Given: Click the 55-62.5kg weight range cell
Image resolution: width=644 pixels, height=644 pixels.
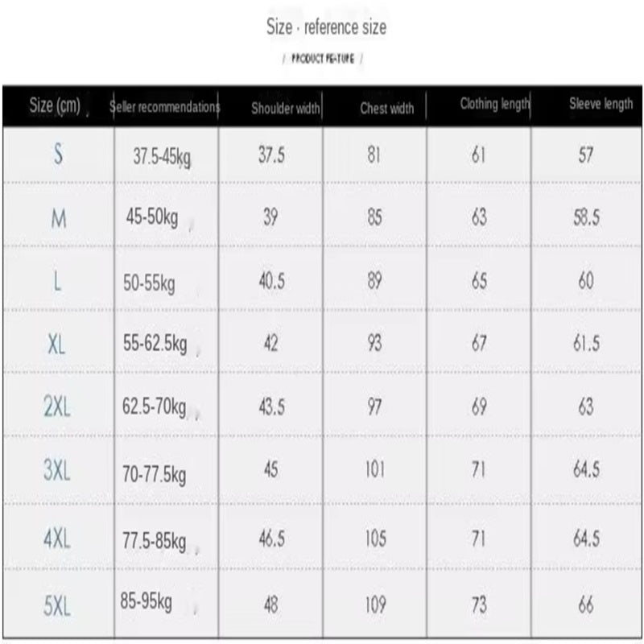Looking at the screenshot, I should point(155,345).
